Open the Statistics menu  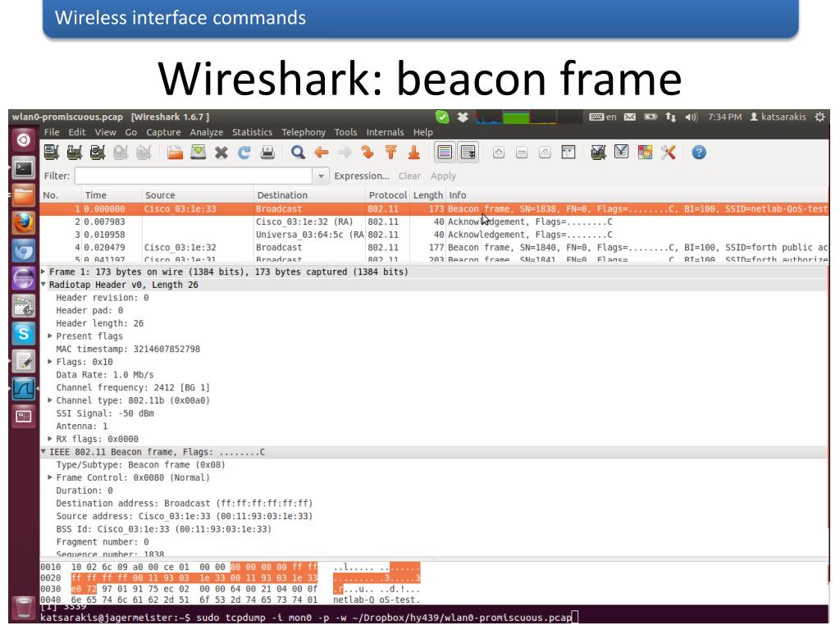coord(252,132)
